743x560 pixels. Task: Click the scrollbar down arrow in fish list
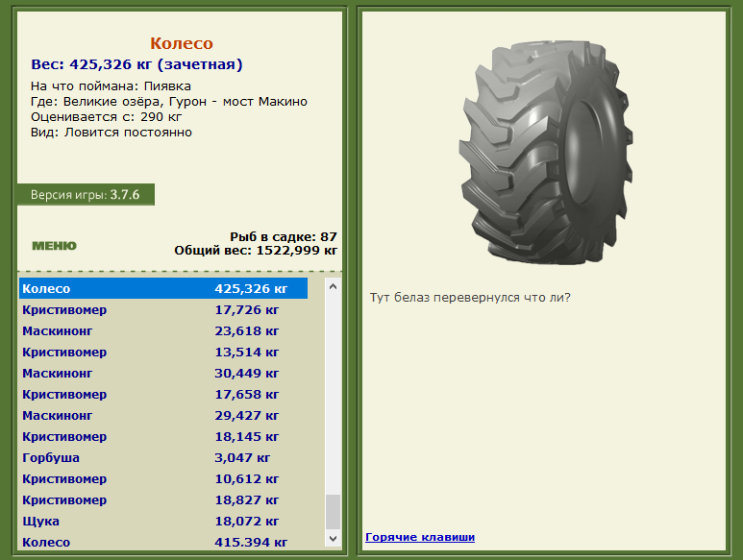[334, 539]
